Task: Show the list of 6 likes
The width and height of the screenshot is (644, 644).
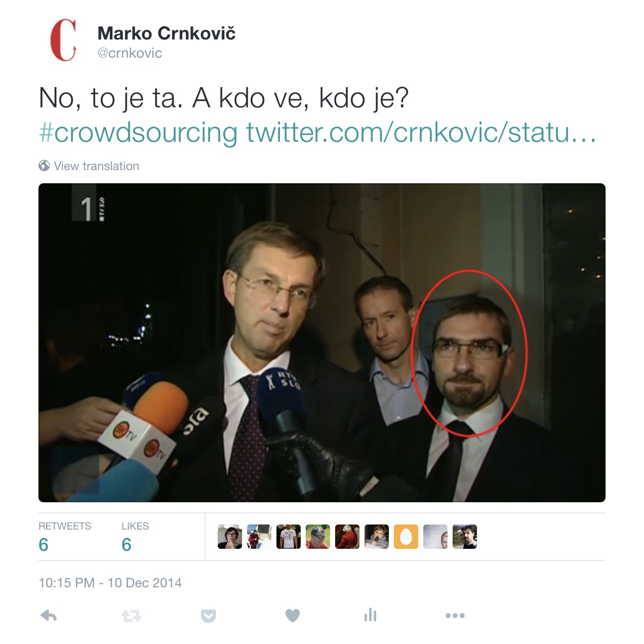Action: point(135,537)
